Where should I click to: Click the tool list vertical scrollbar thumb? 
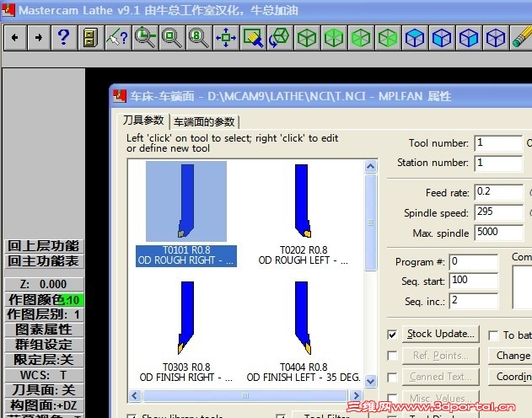(x=370, y=222)
